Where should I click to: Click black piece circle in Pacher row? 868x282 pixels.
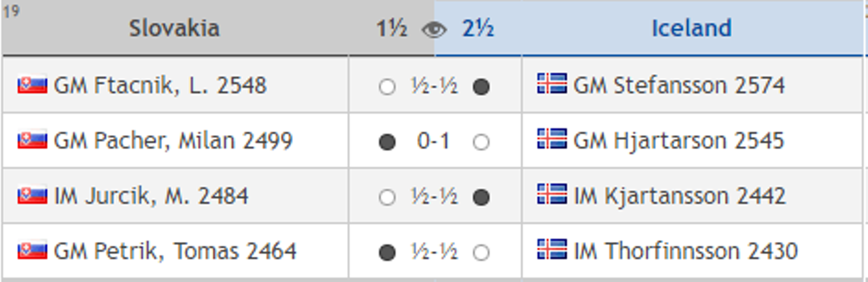387,142
